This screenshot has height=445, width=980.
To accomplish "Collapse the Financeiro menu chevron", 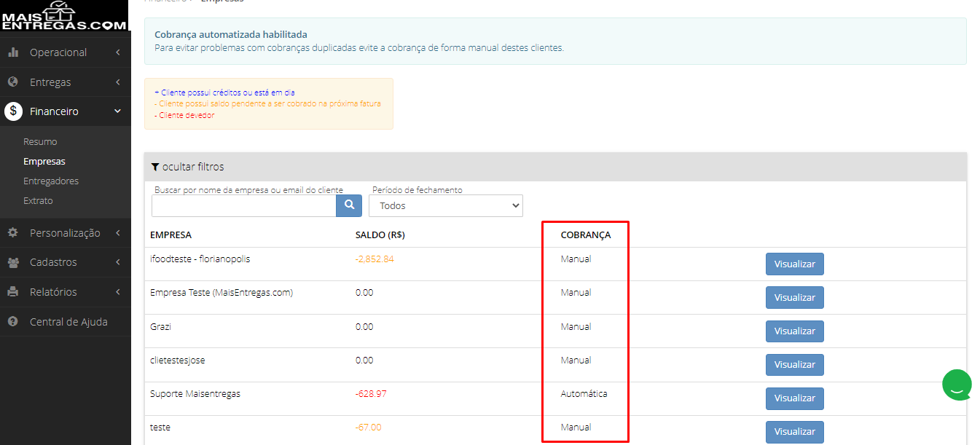I will pos(118,111).
